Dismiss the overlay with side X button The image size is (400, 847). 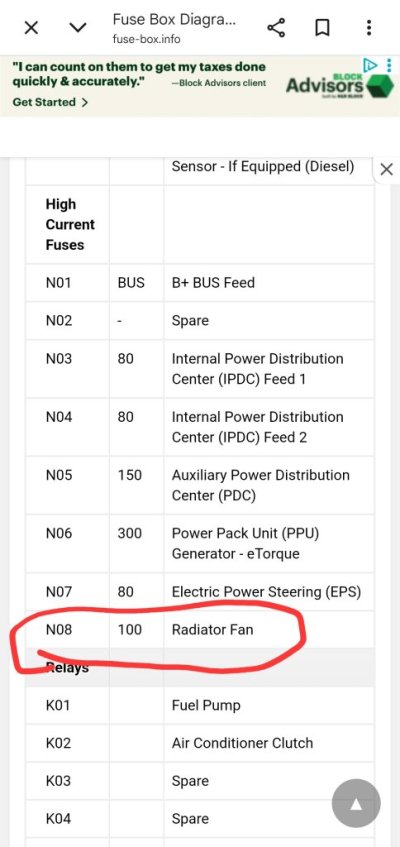coord(386,170)
